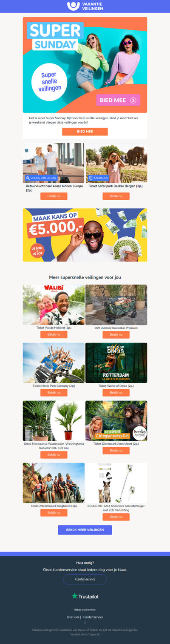Viewport: 170px width, 644px height.
Task: Click the orange BIED MEE button
Action: (x=85, y=132)
